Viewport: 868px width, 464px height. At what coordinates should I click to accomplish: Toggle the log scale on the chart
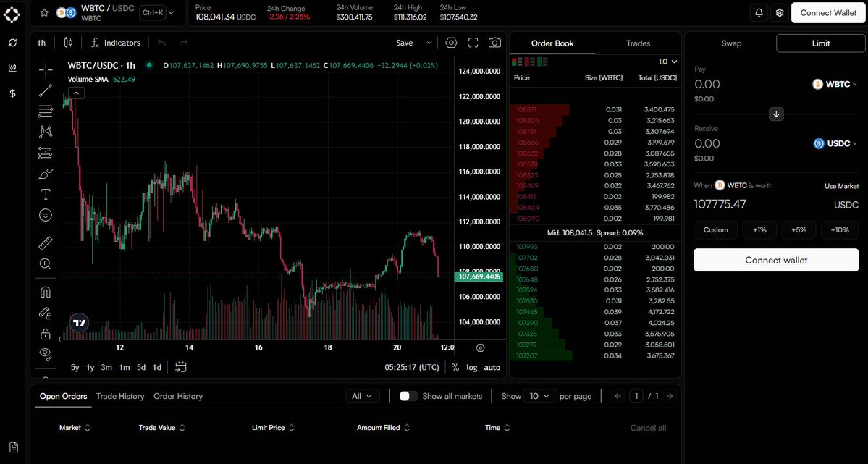point(471,367)
